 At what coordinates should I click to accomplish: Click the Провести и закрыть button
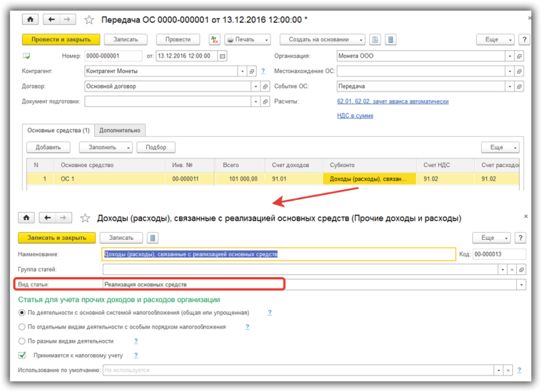61,39
